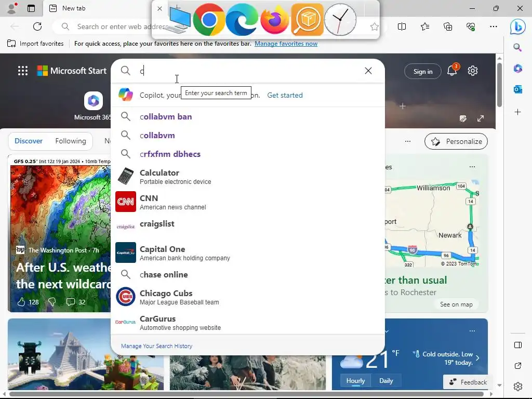Switch to the Following tab

point(71,141)
